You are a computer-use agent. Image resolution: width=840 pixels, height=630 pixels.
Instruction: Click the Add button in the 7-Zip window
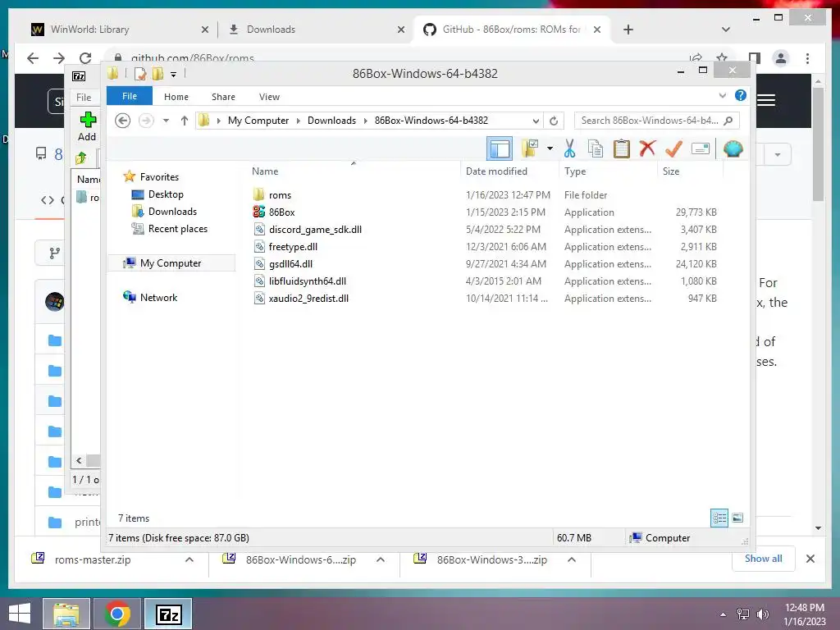click(87, 127)
